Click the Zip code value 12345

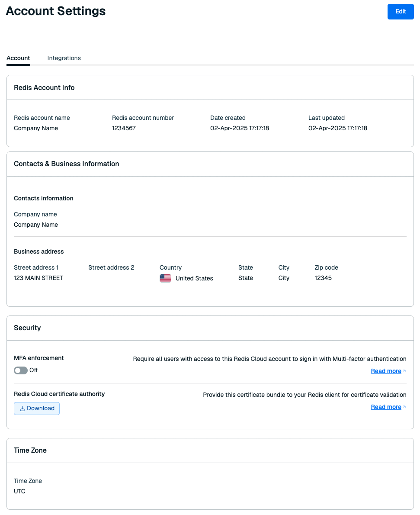point(323,278)
